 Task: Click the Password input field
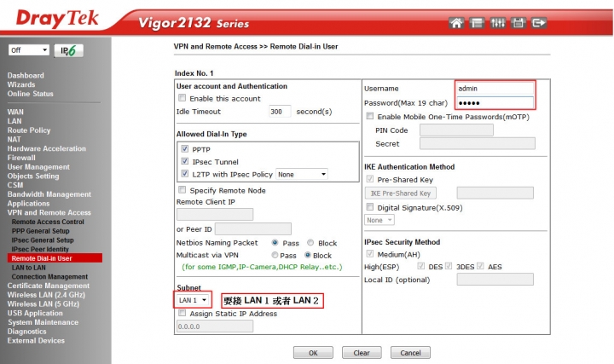(x=495, y=102)
